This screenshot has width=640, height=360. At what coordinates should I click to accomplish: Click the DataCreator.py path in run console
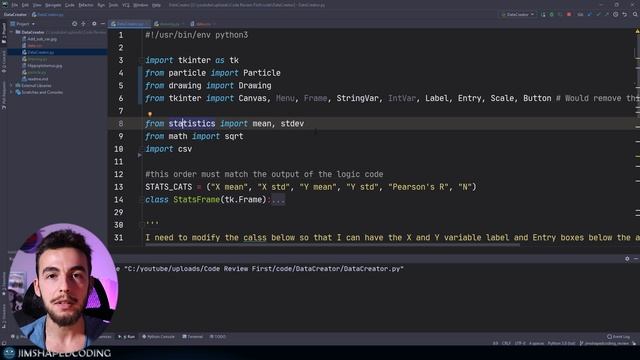click(x=264, y=269)
